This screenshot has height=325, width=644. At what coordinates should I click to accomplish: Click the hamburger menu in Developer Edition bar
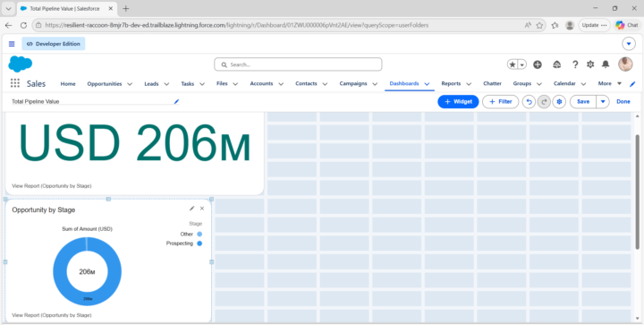(x=12, y=44)
